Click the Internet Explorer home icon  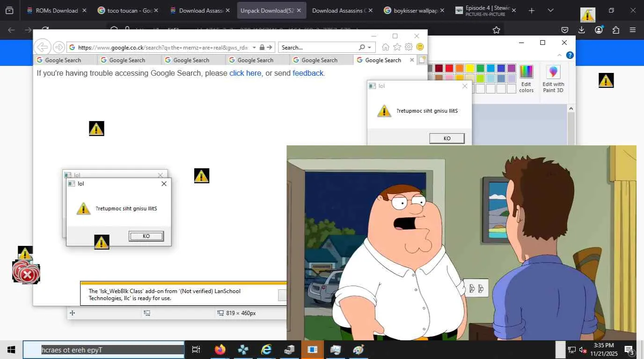pos(386,47)
